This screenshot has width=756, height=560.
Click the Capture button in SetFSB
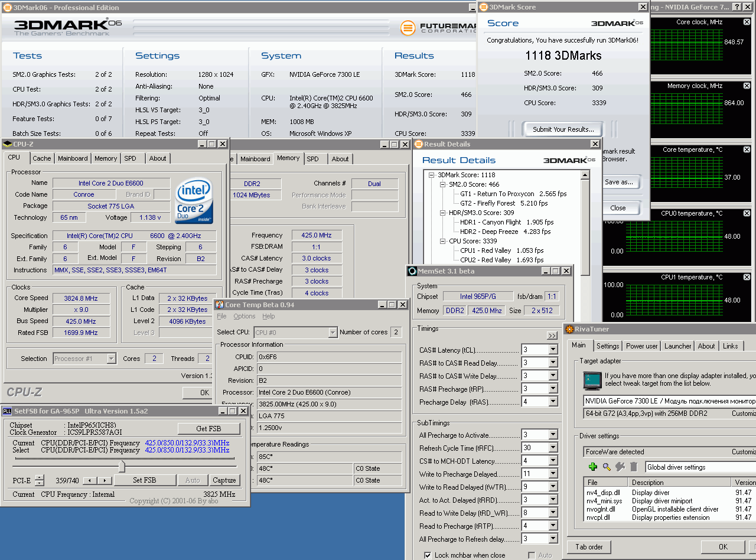(x=224, y=480)
